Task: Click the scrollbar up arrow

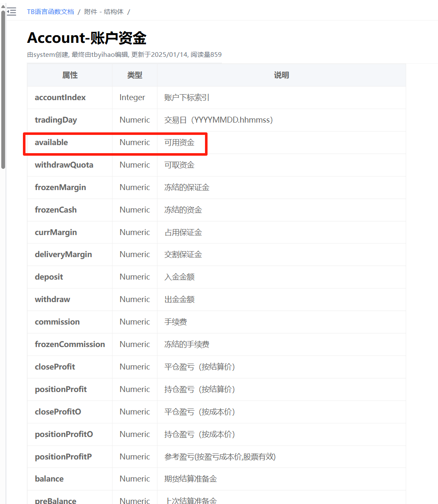Action: [x=3, y=6]
